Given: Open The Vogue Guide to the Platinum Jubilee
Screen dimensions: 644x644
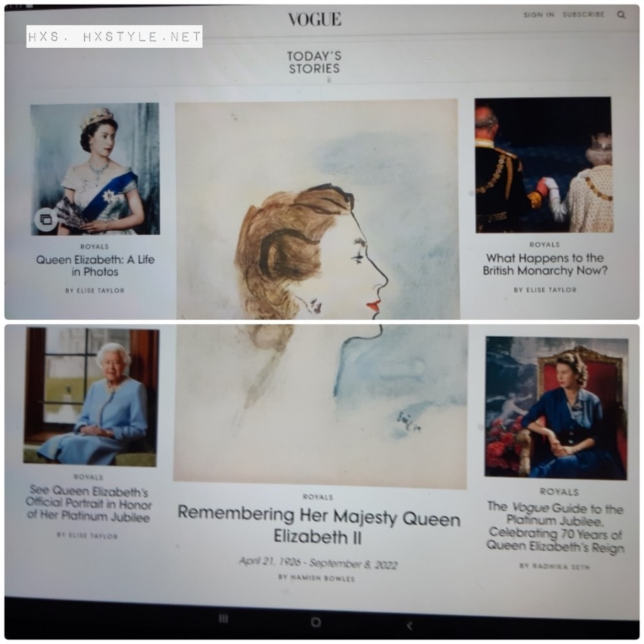Looking at the screenshot, I should 555,528.
